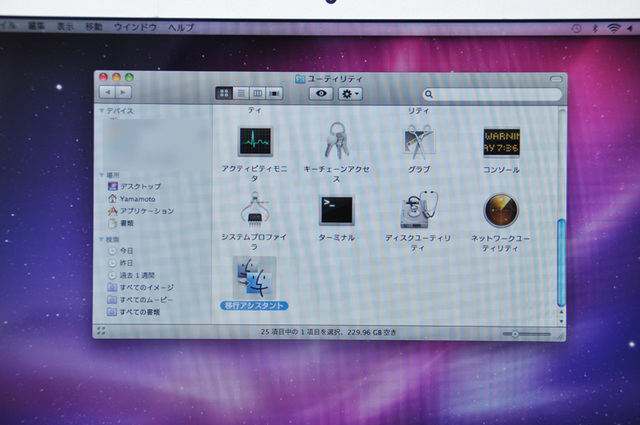Open キーチェーンアクセス keys icon

[x=336, y=141]
